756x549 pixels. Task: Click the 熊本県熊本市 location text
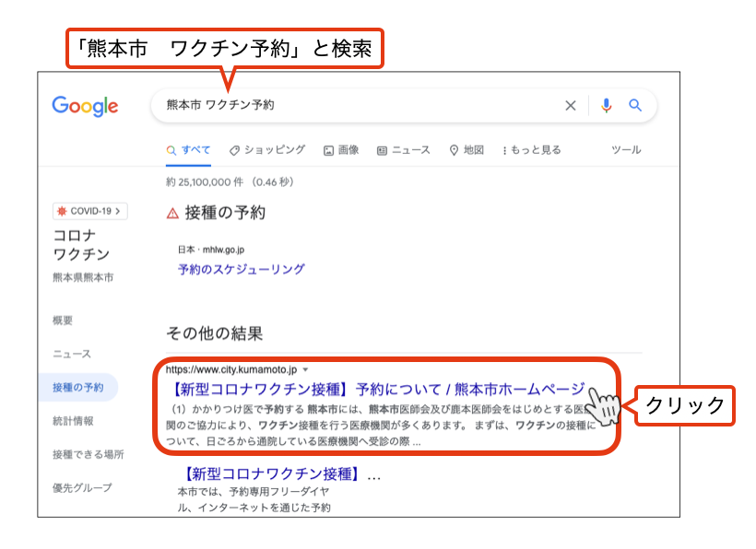click(x=83, y=277)
